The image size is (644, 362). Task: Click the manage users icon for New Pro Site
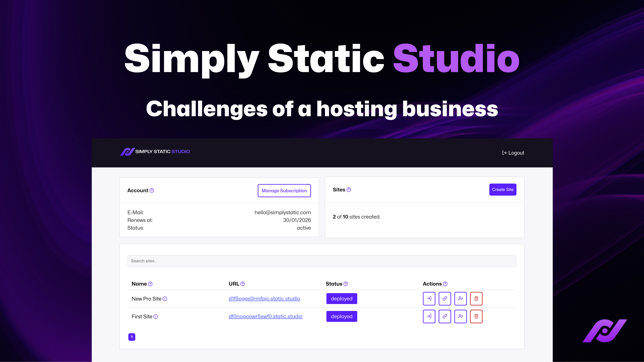pyautogui.click(x=460, y=298)
